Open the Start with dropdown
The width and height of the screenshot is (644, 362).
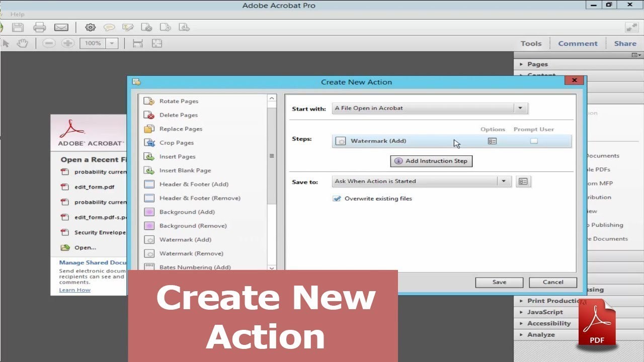430,108
